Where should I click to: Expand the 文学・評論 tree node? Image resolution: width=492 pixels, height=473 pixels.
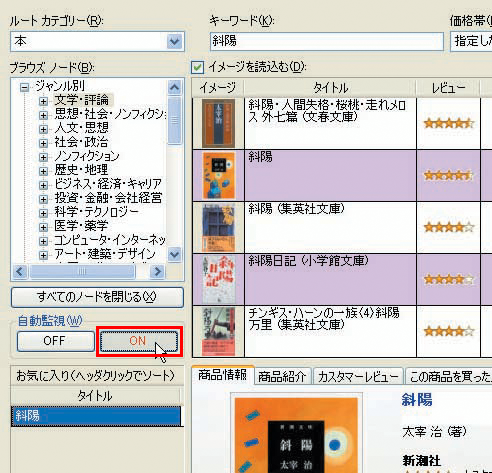click(x=43, y=101)
